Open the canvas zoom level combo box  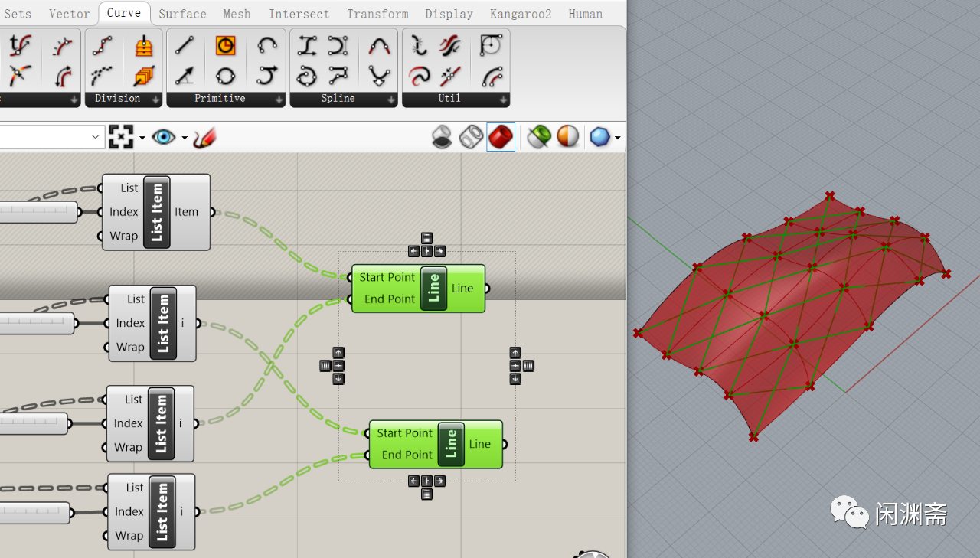[52, 138]
